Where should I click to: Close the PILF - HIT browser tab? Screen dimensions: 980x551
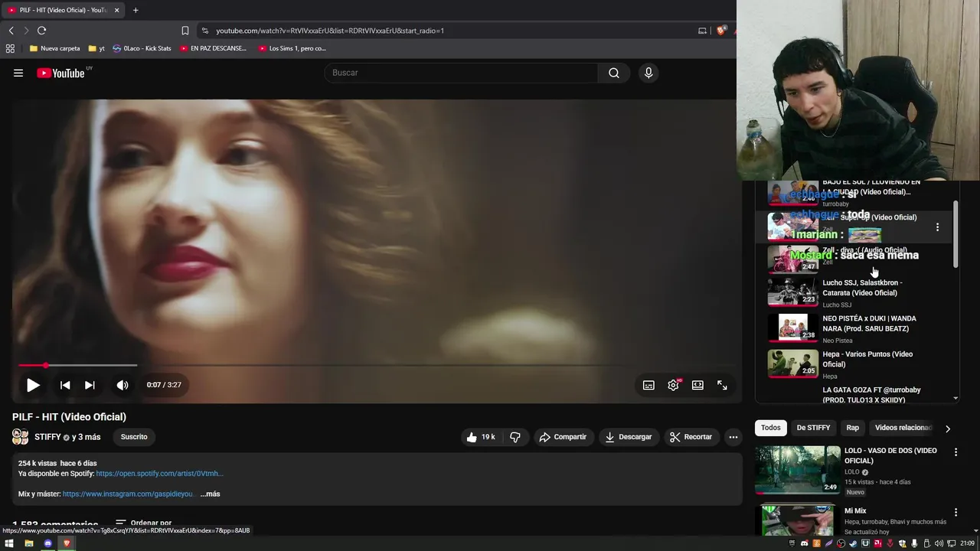117,10
